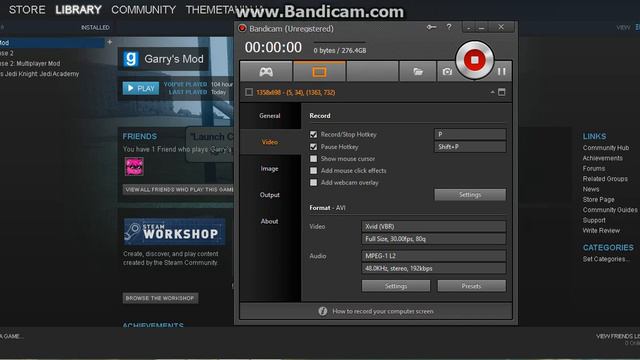Open the Support link
This screenshot has height=360, width=640.
(594, 220)
